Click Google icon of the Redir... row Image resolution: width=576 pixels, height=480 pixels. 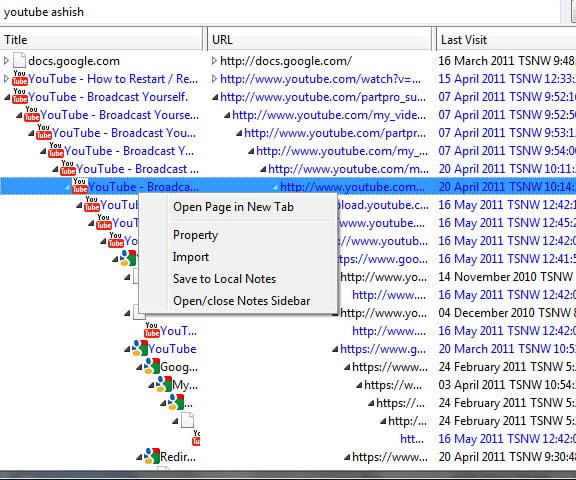152,456
